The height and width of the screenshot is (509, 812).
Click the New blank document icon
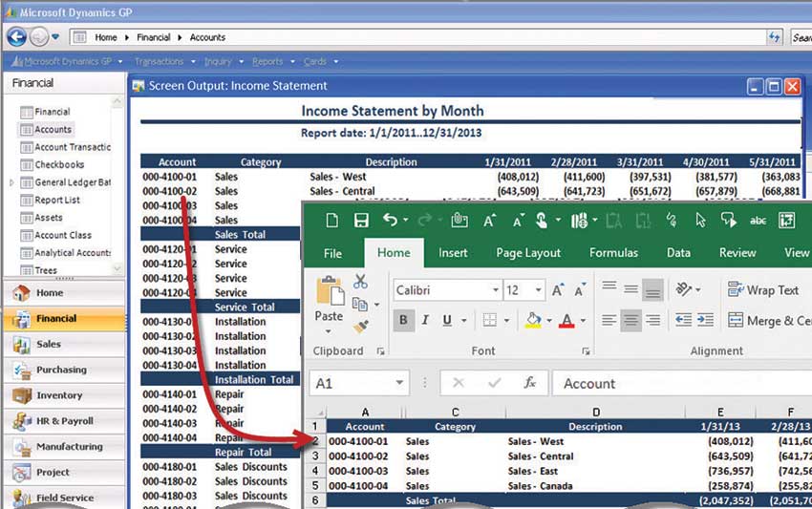(331, 221)
